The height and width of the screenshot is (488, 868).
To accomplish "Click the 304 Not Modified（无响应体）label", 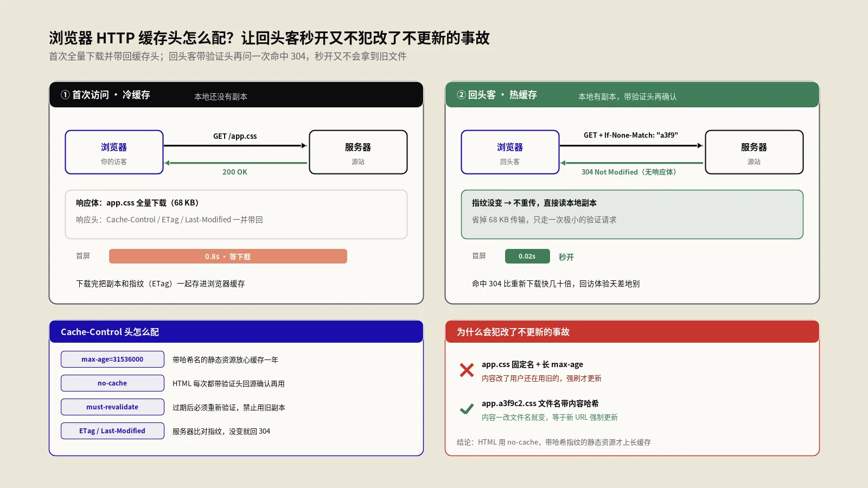I will pyautogui.click(x=630, y=172).
